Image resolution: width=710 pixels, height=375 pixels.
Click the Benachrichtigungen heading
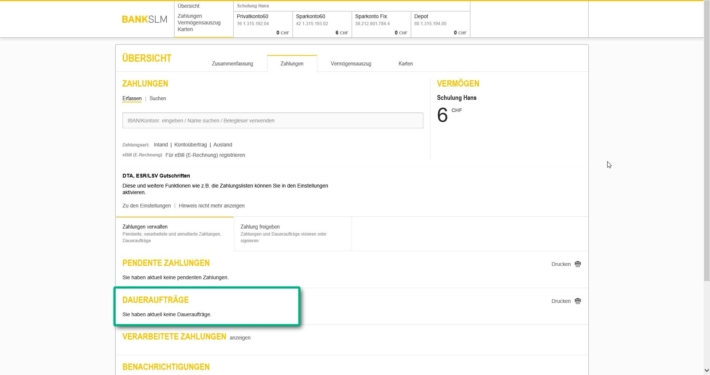click(x=166, y=367)
